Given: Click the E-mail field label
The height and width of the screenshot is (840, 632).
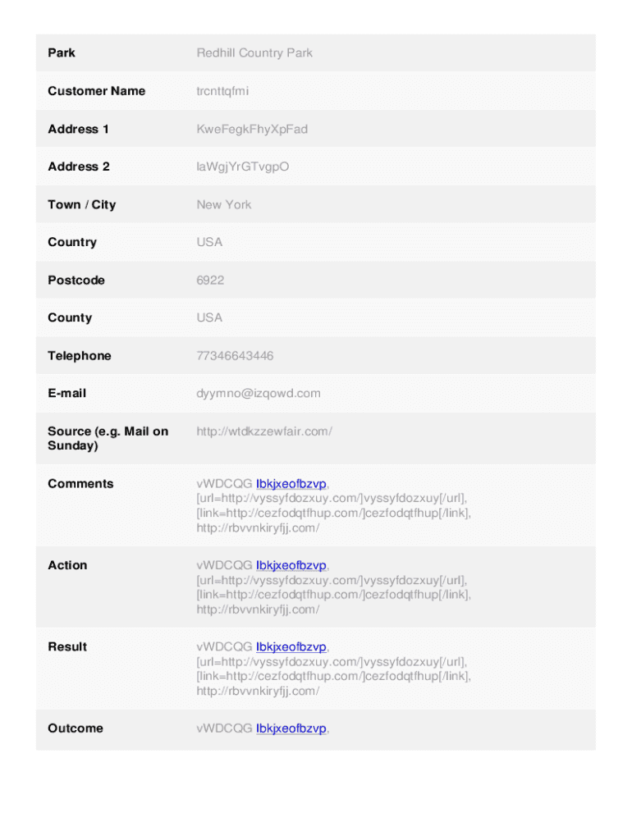Looking at the screenshot, I should [x=67, y=394].
